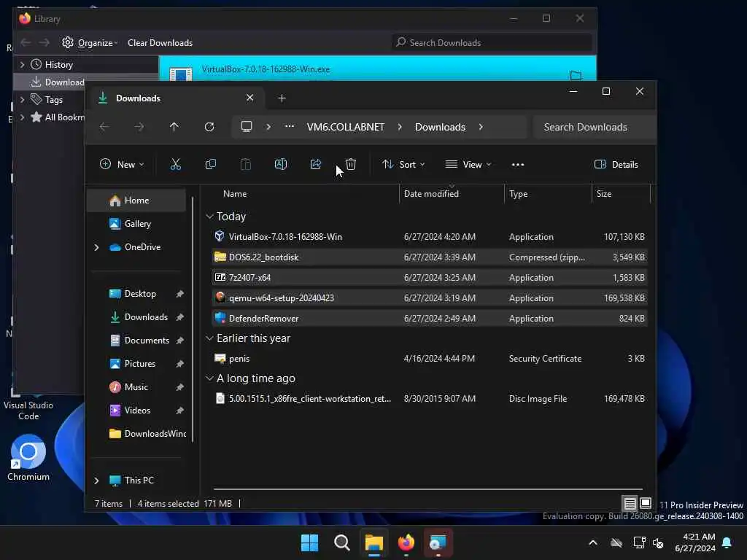Open the DownloadsWinc folder in navigation pane
The height and width of the screenshot is (560, 747).
coord(147,434)
